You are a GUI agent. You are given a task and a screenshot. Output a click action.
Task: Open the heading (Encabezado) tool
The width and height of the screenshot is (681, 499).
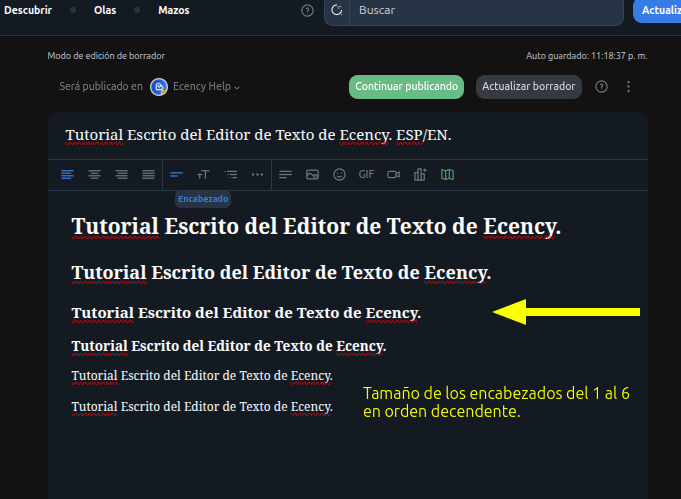click(x=176, y=175)
